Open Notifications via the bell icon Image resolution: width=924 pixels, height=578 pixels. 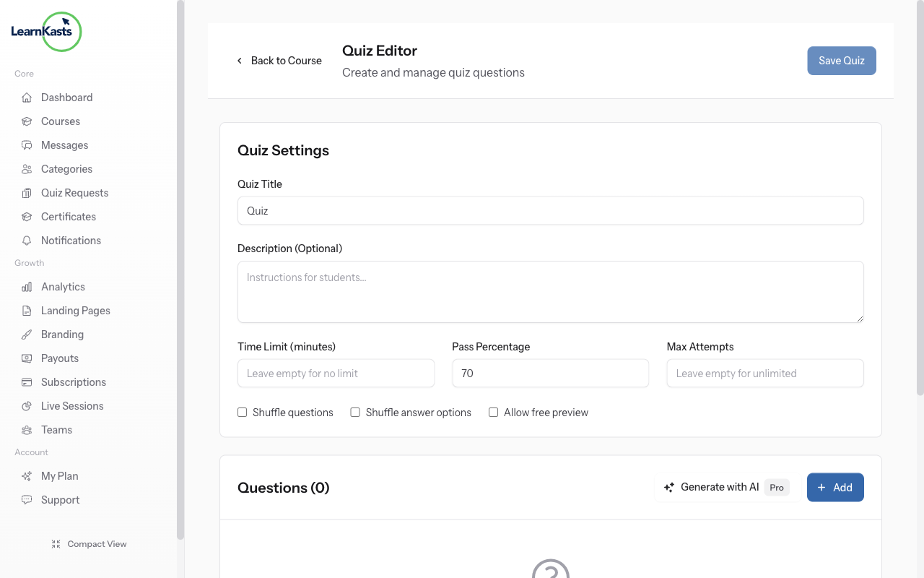coord(26,240)
